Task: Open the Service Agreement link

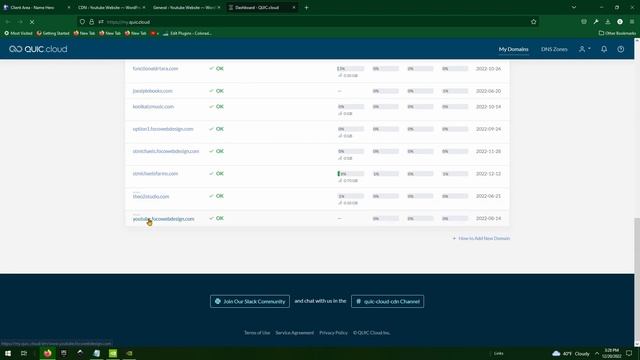Action: 294,333
